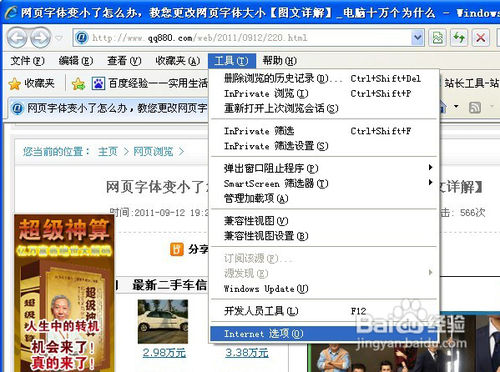Open the 百度经验 favorites bar link
The height and width of the screenshot is (372, 500).
pyautogui.click(x=150, y=83)
